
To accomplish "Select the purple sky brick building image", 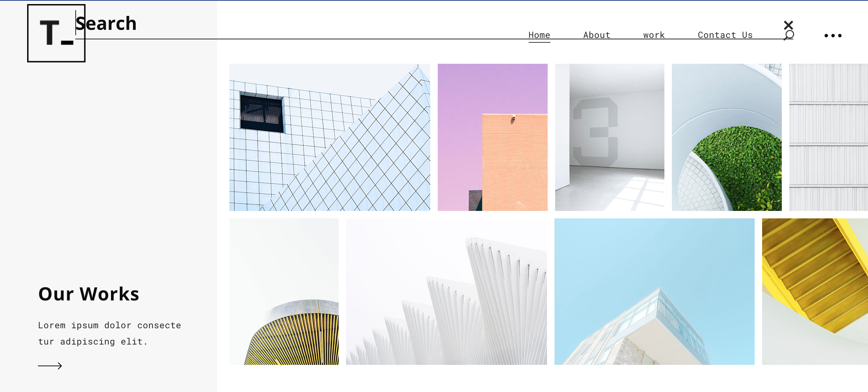I will pos(492,137).
